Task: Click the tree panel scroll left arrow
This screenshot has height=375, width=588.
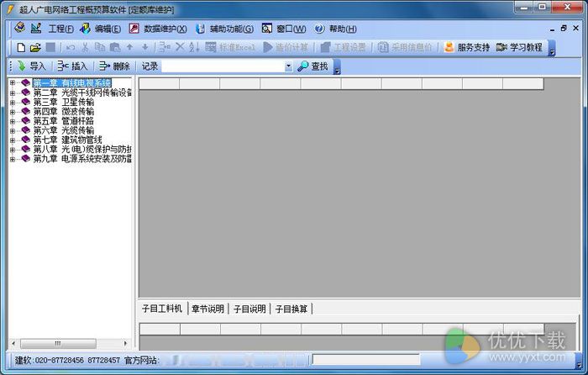Action: point(13,343)
